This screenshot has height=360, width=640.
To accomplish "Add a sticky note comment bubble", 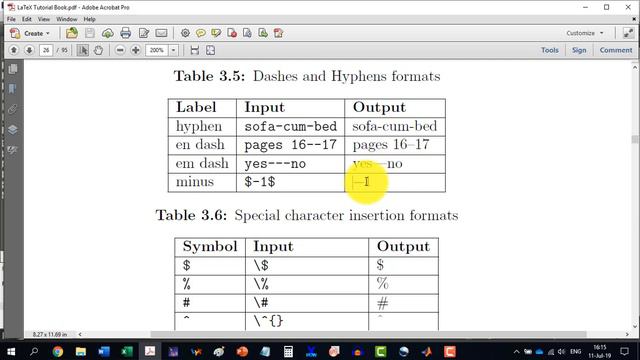I will 200,33.
